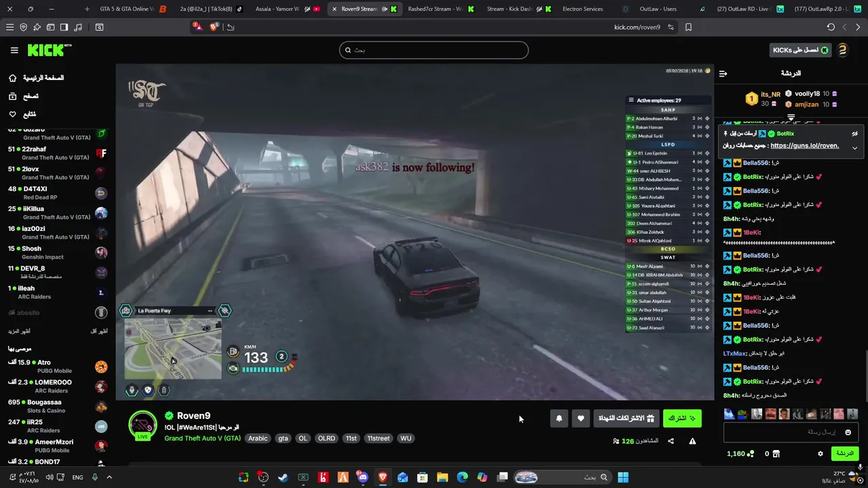The image size is (868, 488).
Task: Open the Kick hamburger menu
Action: (x=14, y=50)
